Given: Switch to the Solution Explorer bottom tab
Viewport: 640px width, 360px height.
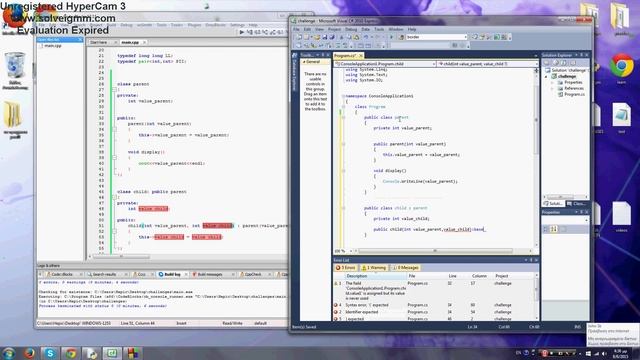Looking at the screenshot, I should pos(553,204).
